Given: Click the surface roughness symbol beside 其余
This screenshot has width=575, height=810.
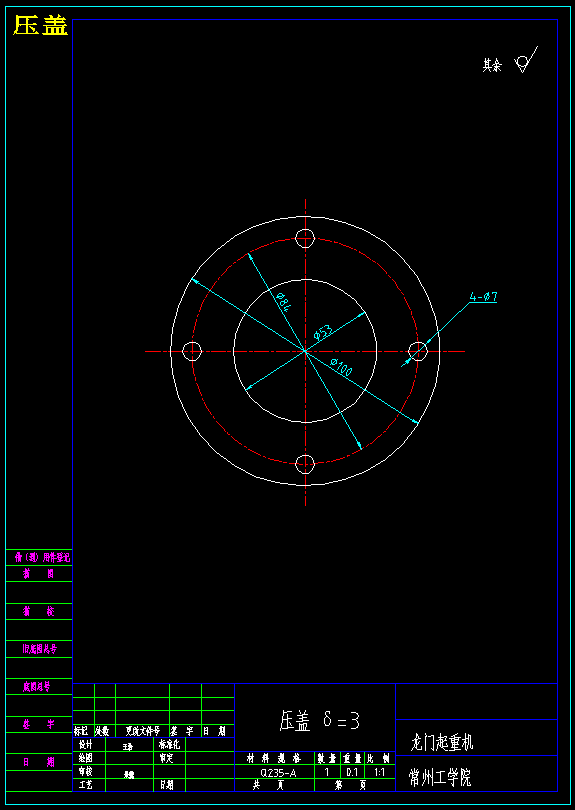Looking at the screenshot, I should point(526,60).
